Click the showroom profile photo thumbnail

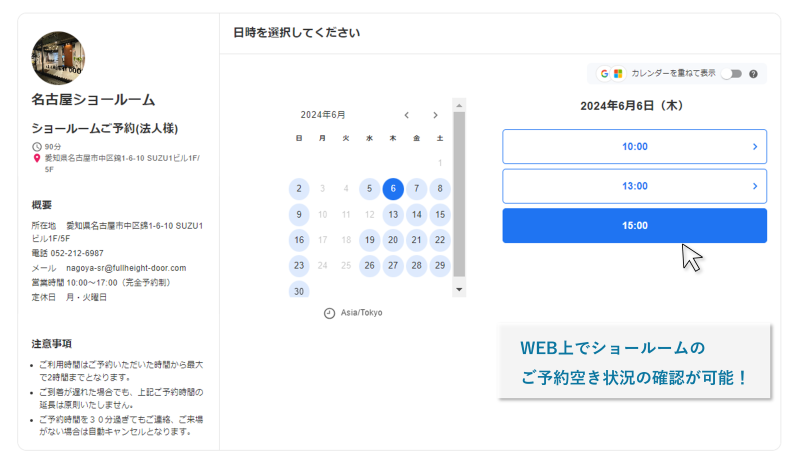click(x=58, y=58)
